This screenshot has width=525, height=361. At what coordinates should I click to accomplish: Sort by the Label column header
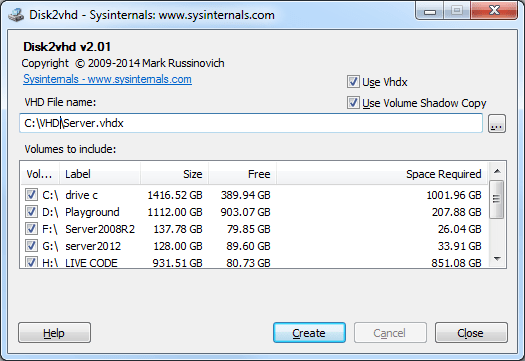pos(100,174)
